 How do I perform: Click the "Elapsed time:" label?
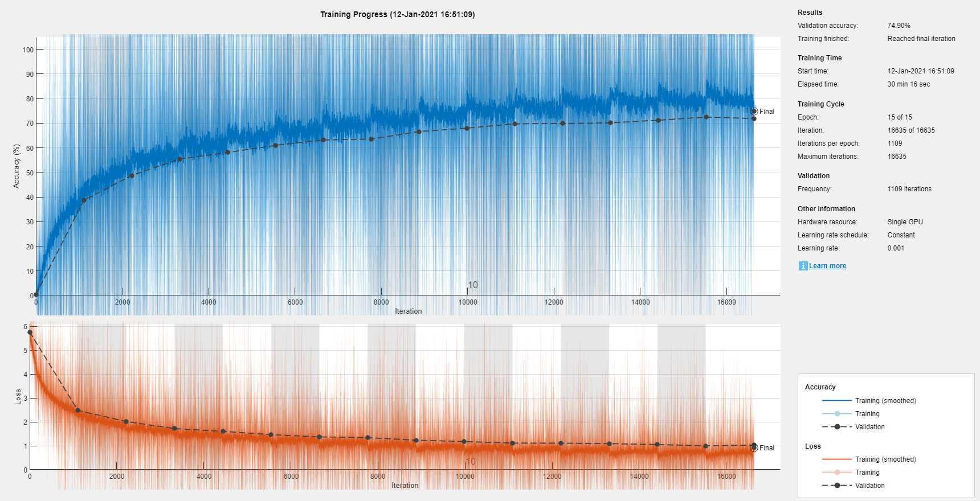tap(818, 84)
